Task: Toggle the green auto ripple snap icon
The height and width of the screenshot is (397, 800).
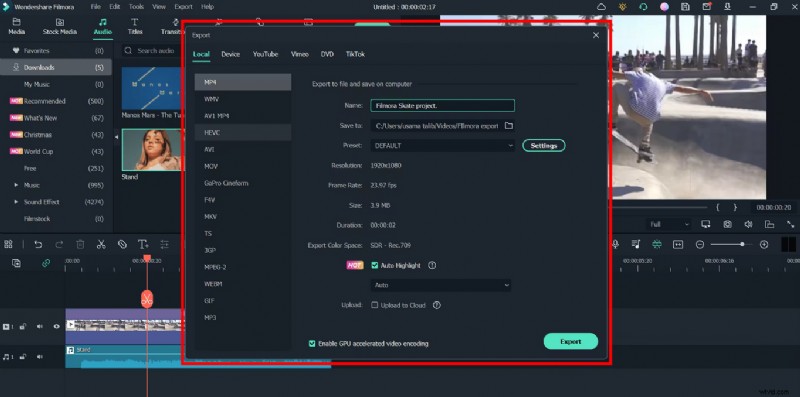Action: pyautogui.click(x=657, y=244)
